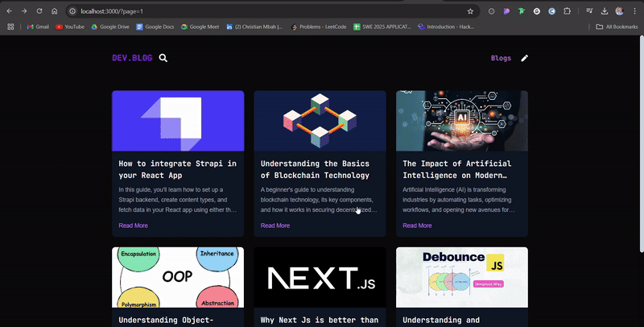The height and width of the screenshot is (327, 644).
Task: Read More on the Artificial Intelligence article
Action: coord(417,226)
